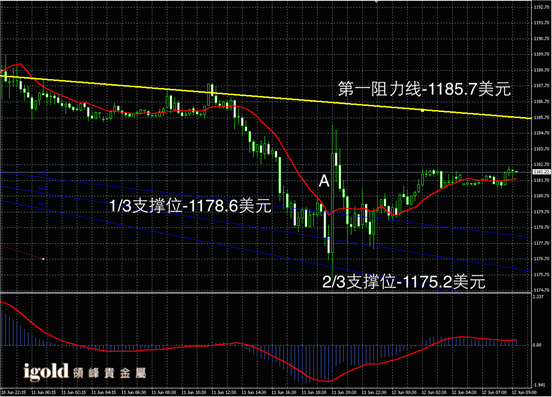Select the 2/3支撑位-1175.2美元 label
This screenshot has height=397, width=552.
pyautogui.click(x=404, y=282)
